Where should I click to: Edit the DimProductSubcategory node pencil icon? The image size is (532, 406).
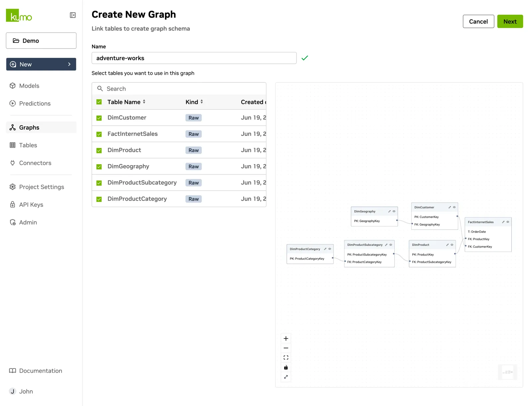tap(386, 245)
